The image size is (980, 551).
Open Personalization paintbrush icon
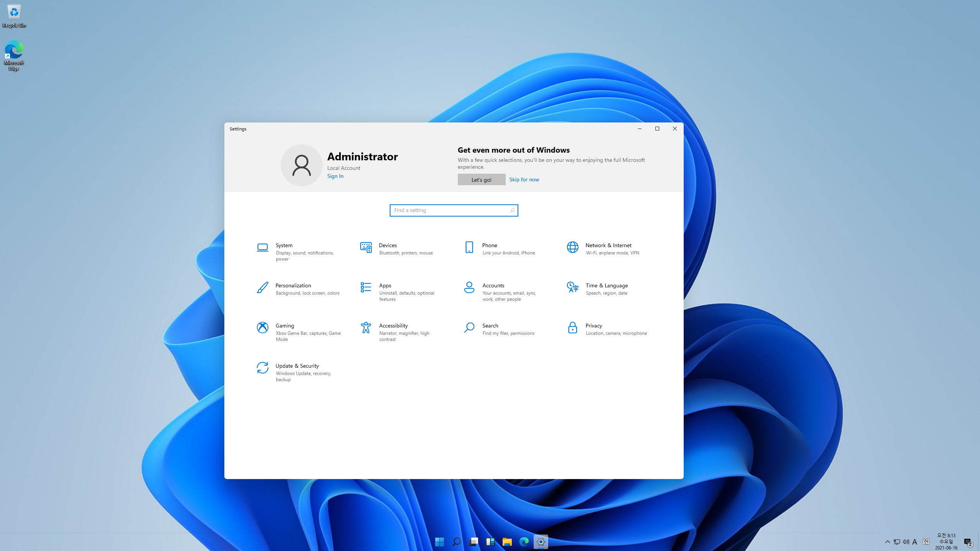tap(262, 288)
